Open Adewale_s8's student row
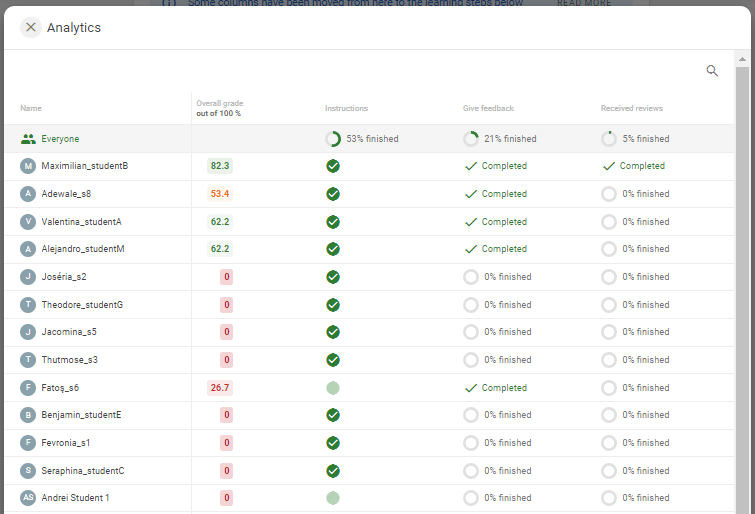The height and width of the screenshot is (514, 755). click(369, 194)
